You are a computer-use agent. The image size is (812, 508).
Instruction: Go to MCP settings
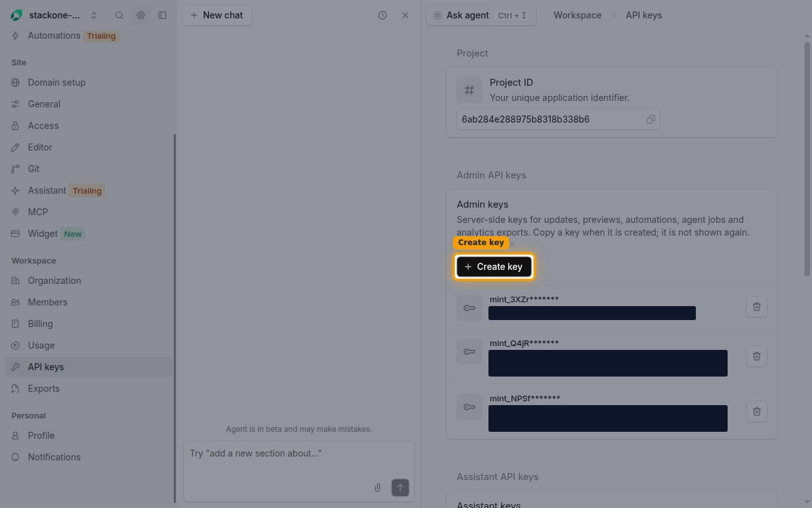click(x=89, y=212)
